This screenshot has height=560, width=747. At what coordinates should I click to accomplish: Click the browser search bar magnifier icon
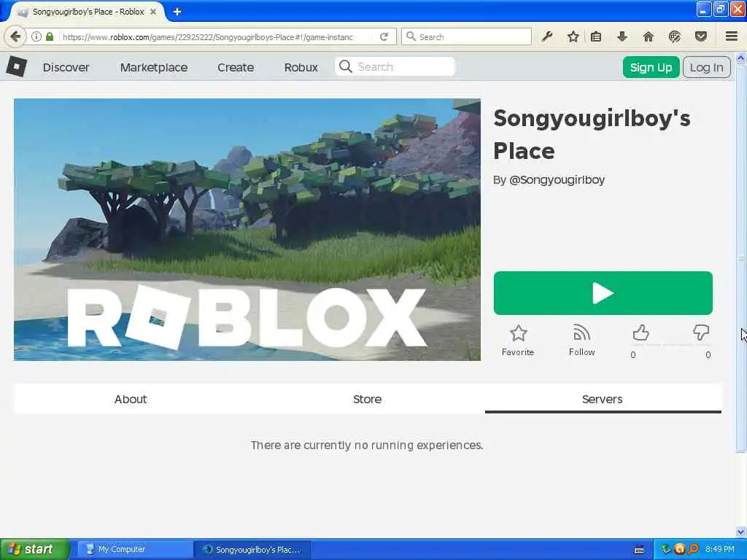411,36
